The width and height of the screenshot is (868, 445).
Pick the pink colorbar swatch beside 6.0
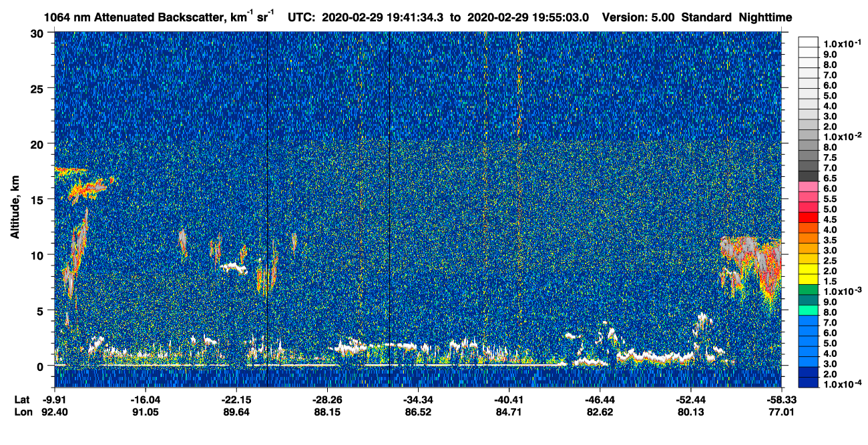809,187
